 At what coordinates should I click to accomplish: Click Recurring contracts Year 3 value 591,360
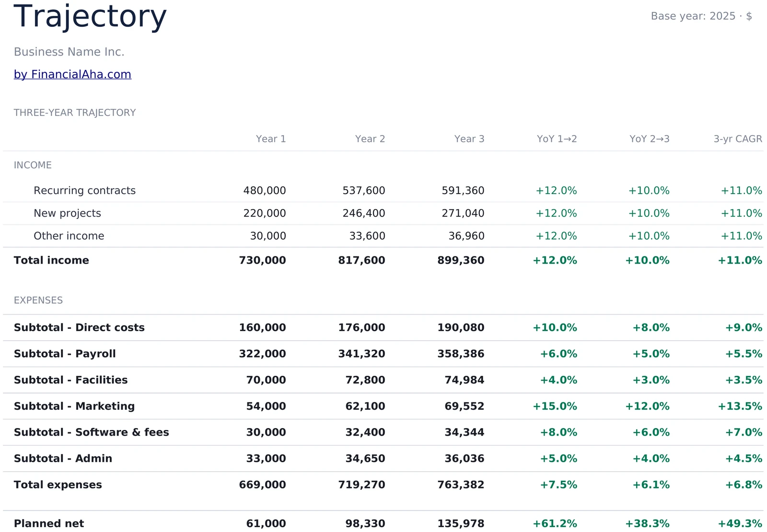pyautogui.click(x=463, y=191)
